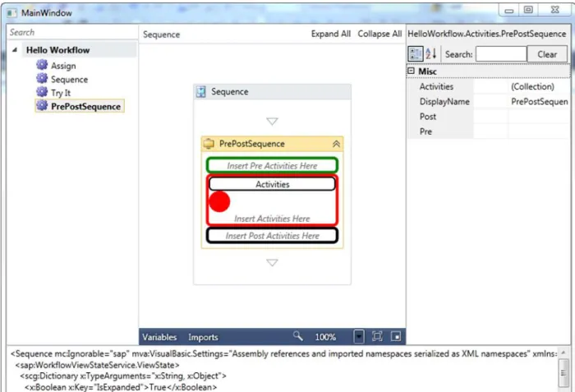The width and height of the screenshot is (575, 392).
Task: Switch property grid to categorized view
Action: tap(416, 54)
